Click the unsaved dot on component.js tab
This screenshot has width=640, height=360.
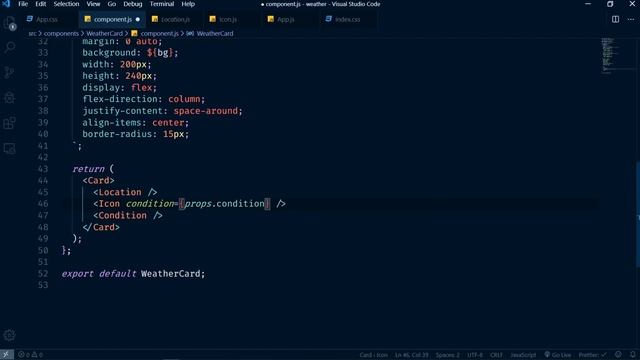[138, 19]
